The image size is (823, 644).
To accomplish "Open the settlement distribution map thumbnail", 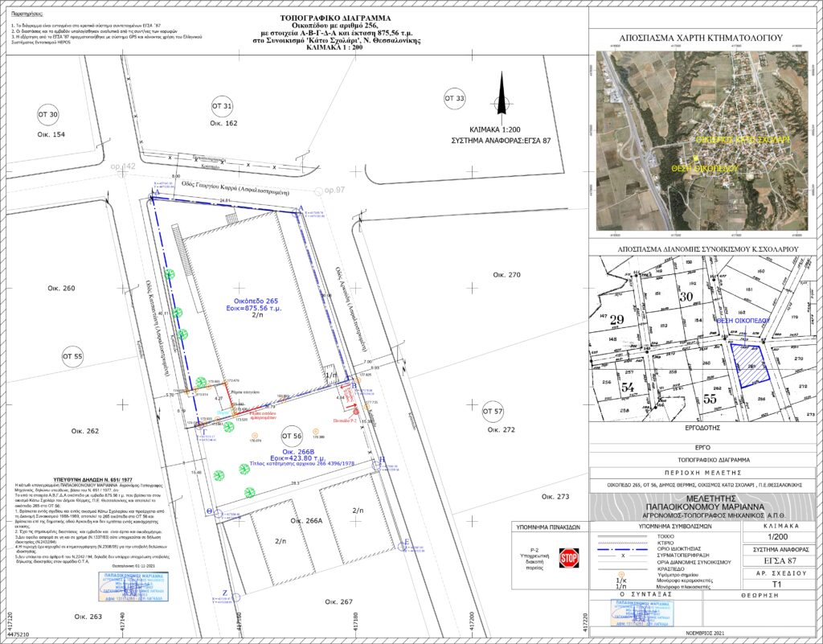I will pos(702,338).
